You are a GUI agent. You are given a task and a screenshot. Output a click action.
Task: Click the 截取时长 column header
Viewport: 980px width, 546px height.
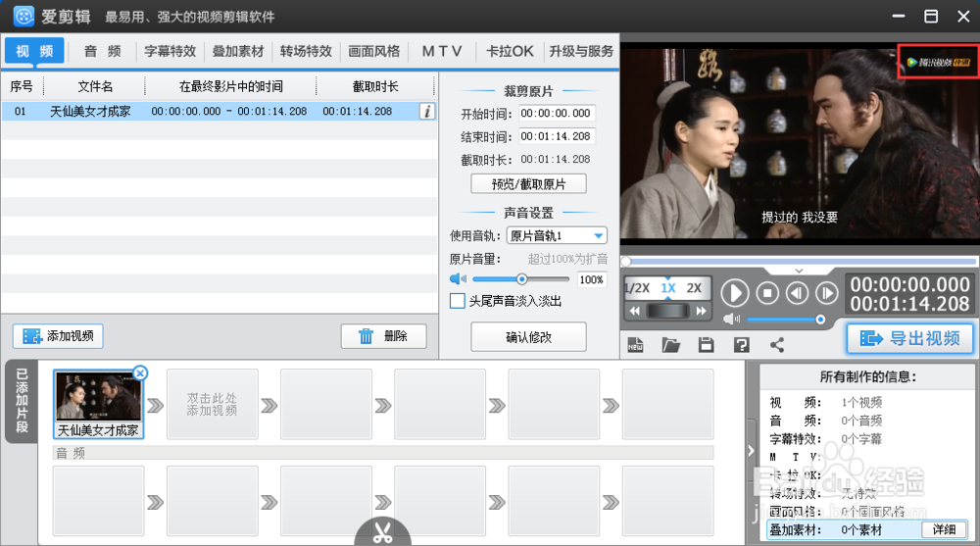[x=375, y=86]
